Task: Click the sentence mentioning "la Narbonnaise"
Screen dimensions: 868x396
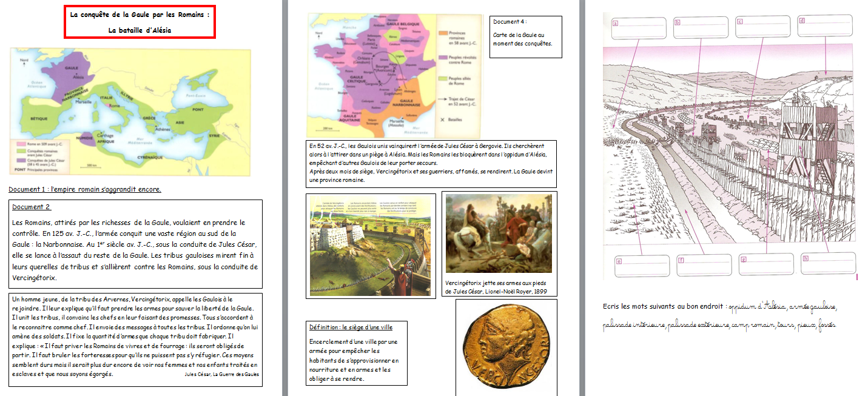Action: (124, 239)
